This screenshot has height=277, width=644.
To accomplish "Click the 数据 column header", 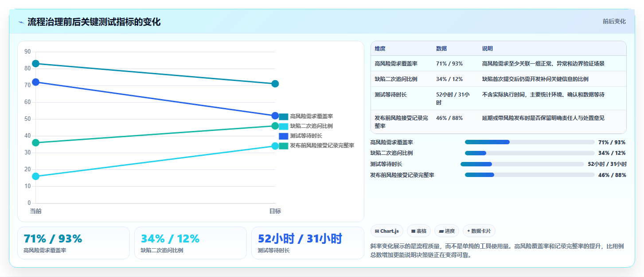I will (x=441, y=49).
